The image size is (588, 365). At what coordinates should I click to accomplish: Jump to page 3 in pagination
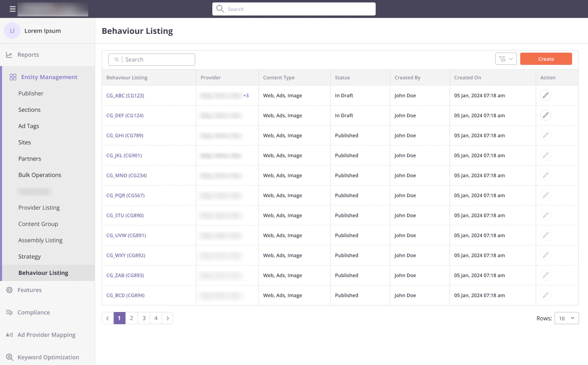click(144, 318)
